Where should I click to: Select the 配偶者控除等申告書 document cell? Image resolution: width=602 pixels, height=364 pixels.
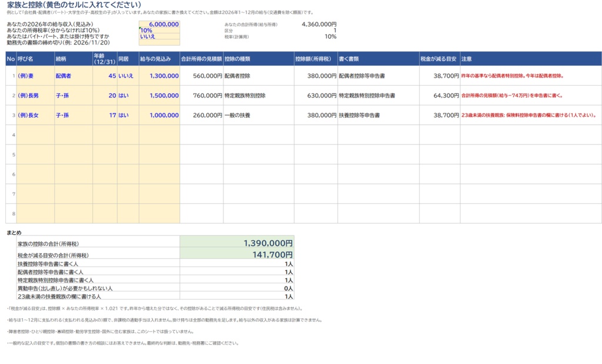379,76
